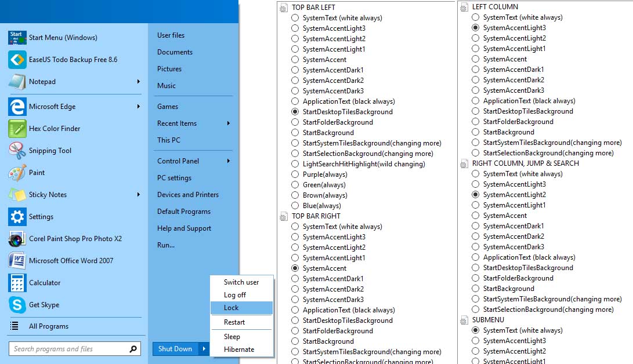
Task: Launch Corel Paint Shop Pro Photo icon
Action: coord(17,239)
